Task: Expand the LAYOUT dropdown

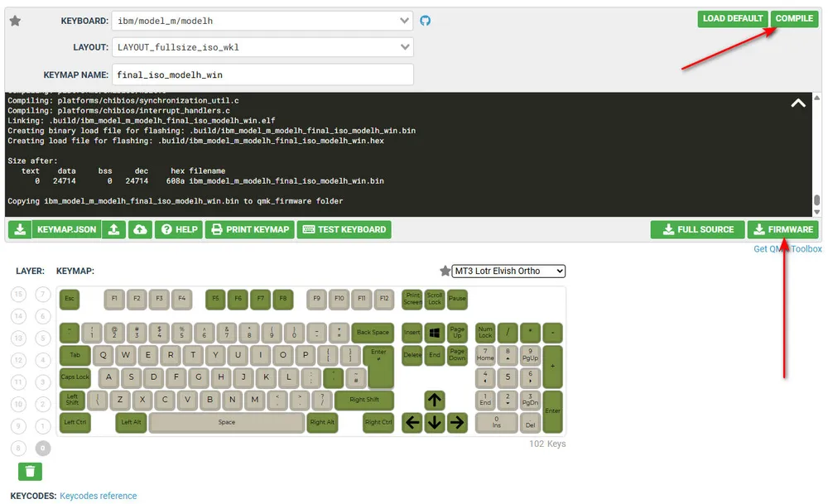Action: point(262,47)
